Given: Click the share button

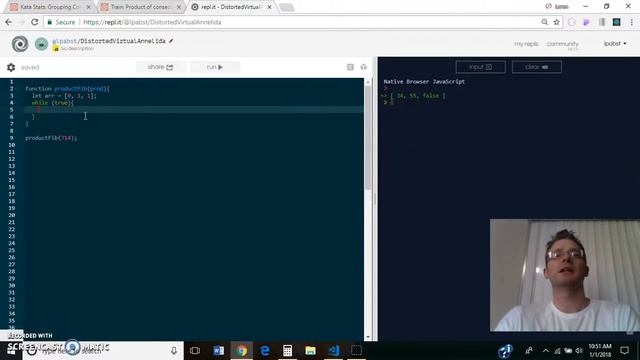Looking at the screenshot, I should [160, 67].
